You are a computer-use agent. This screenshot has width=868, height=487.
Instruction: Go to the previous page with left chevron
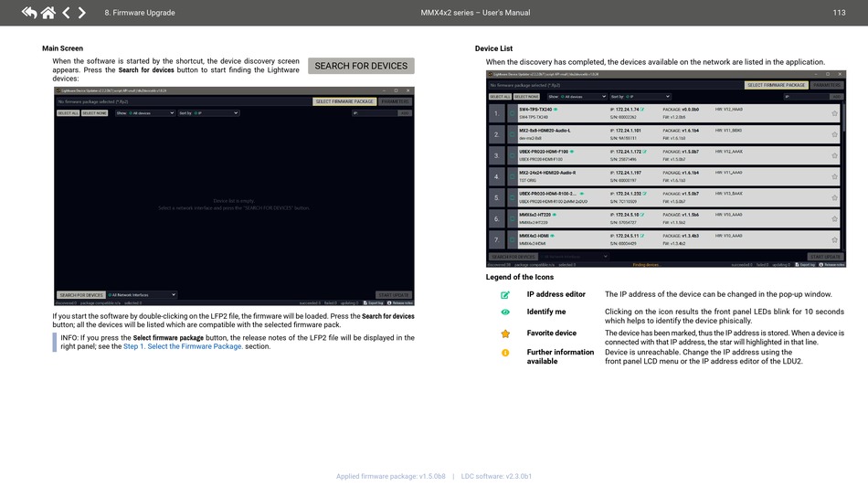(66, 13)
